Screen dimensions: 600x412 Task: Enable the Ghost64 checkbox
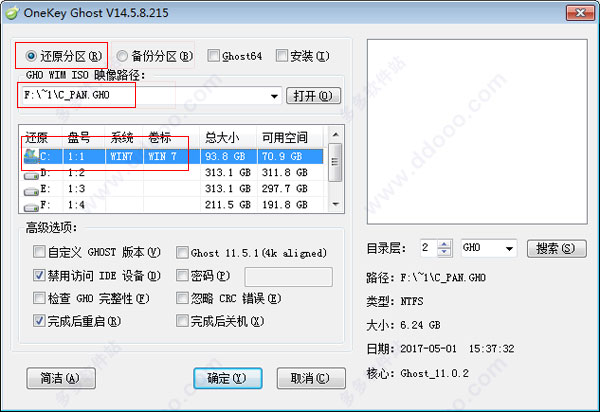(215, 56)
